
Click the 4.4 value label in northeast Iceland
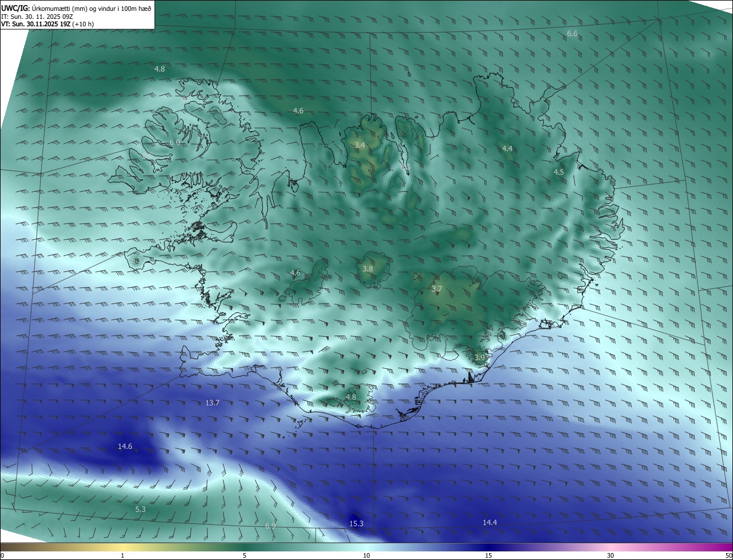click(507, 148)
